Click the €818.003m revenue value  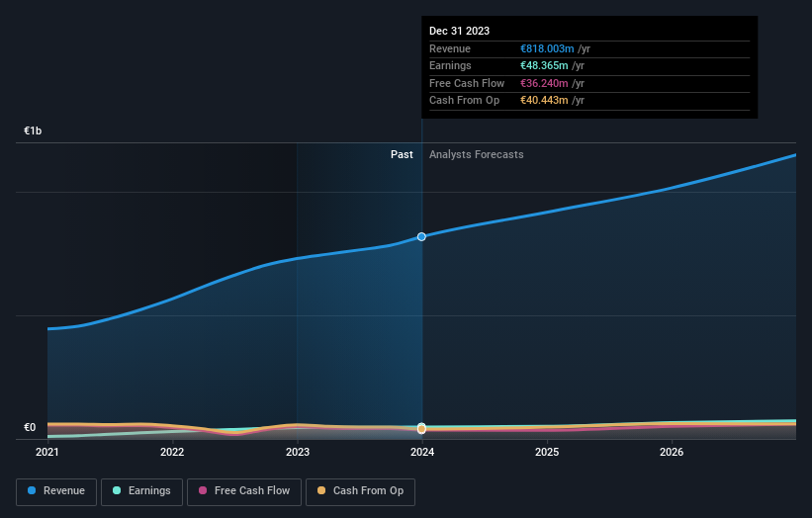[x=547, y=48]
